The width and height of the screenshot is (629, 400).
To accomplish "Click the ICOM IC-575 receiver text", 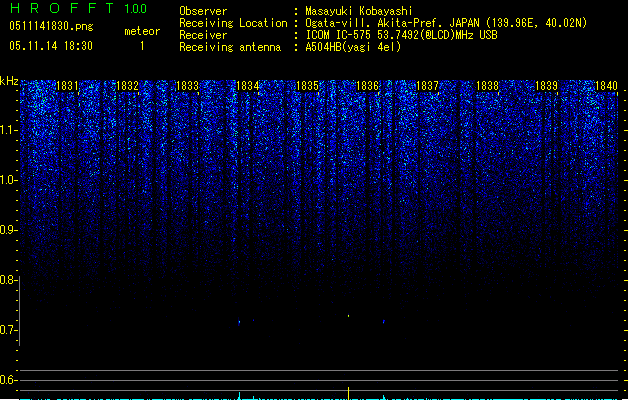I will 401,35.
